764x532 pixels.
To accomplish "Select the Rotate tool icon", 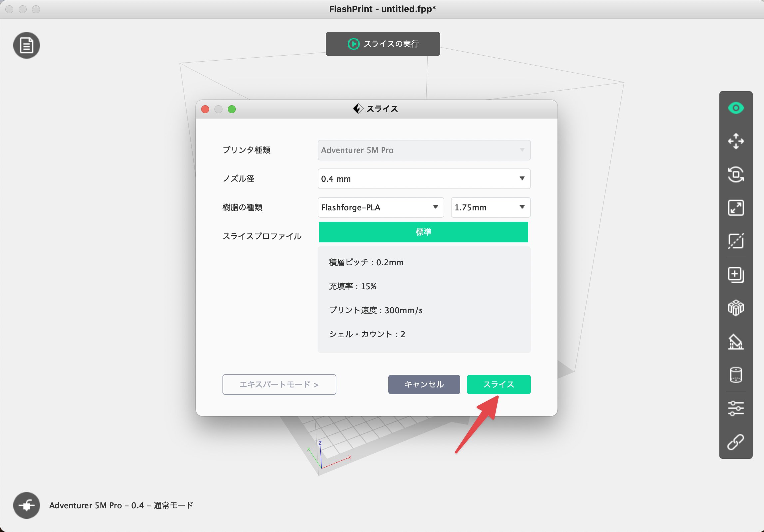I will tap(736, 174).
